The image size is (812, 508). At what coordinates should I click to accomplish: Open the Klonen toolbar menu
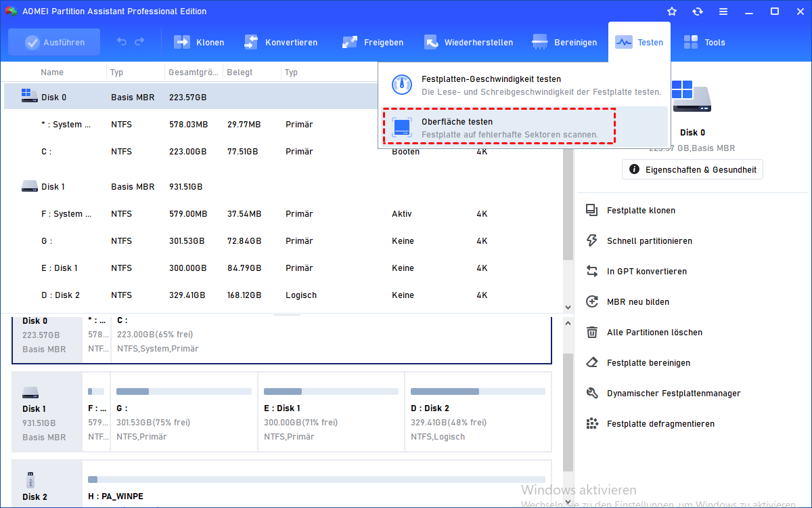[200, 42]
